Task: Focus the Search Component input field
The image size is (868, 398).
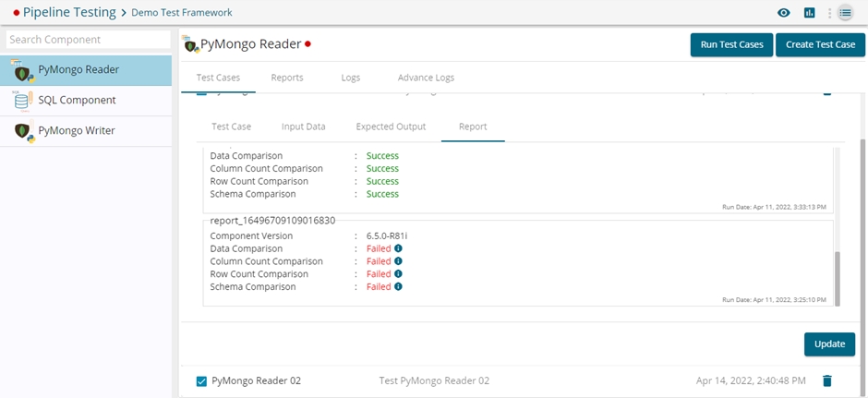Action: (x=88, y=40)
